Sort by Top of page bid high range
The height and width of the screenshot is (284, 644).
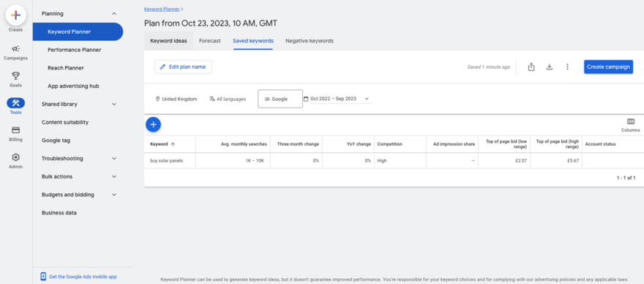coord(558,144)
